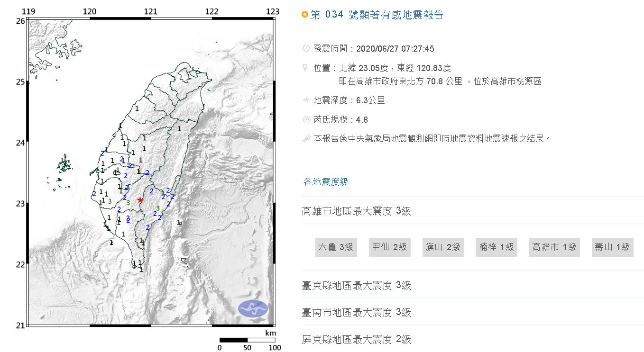Select the 六龜 3級 station button

click(x=336, y=247)
